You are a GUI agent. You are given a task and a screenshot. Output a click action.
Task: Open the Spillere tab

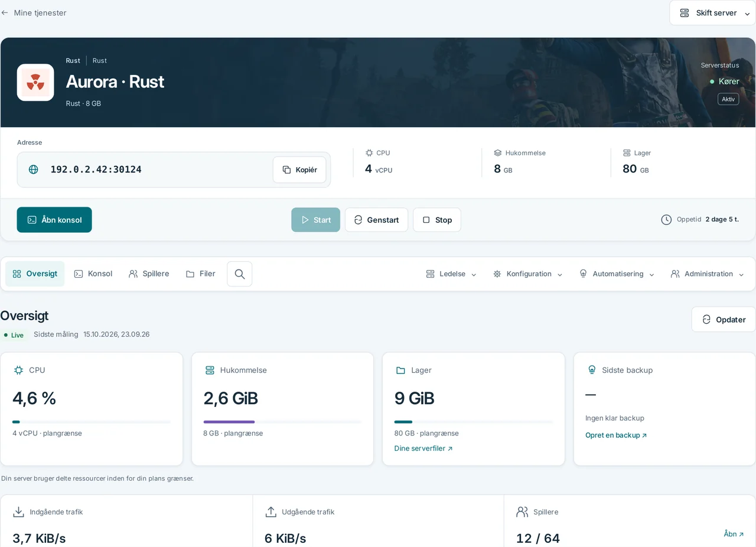click(149, 274)
